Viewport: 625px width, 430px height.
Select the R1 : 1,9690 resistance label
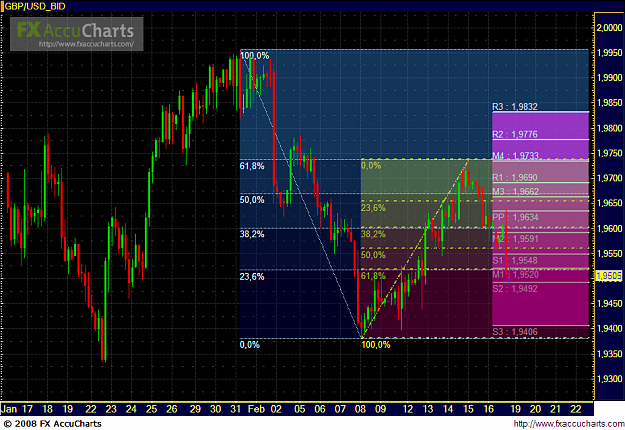click(515, 177)
